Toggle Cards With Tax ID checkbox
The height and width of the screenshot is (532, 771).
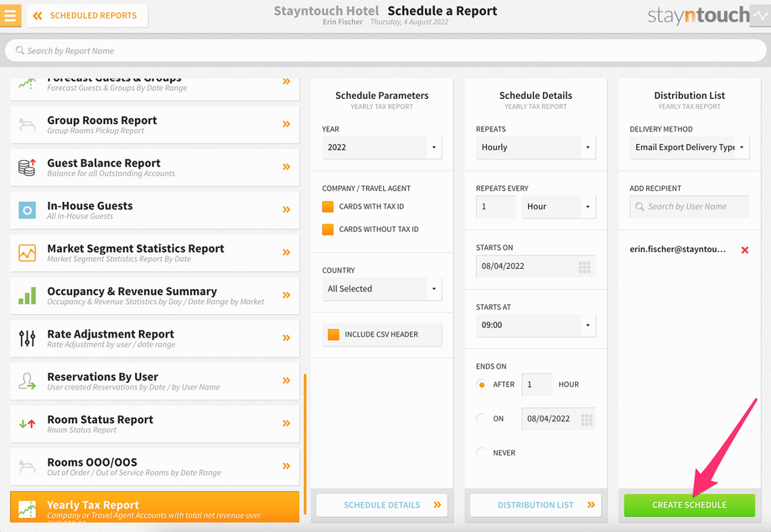[x=328, y=206]
